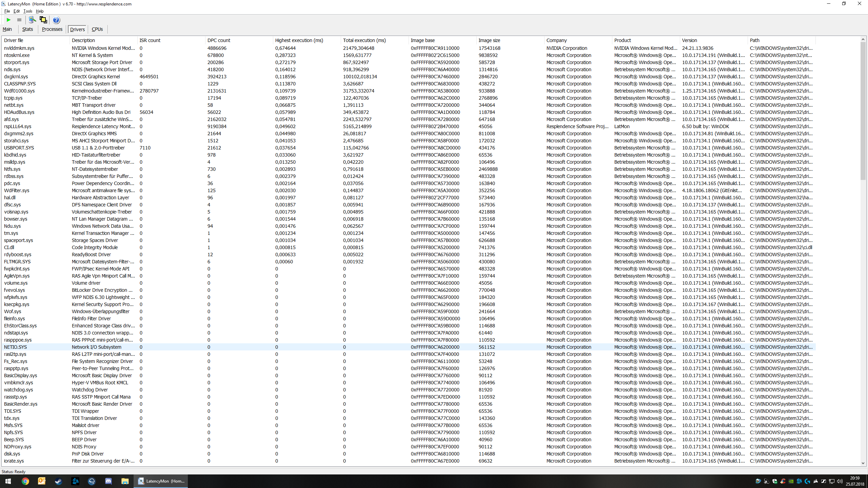Open CCleaner from the system tray
This screenshot has width=868, height=488.
pyautogui.click(x=783, y=481)
